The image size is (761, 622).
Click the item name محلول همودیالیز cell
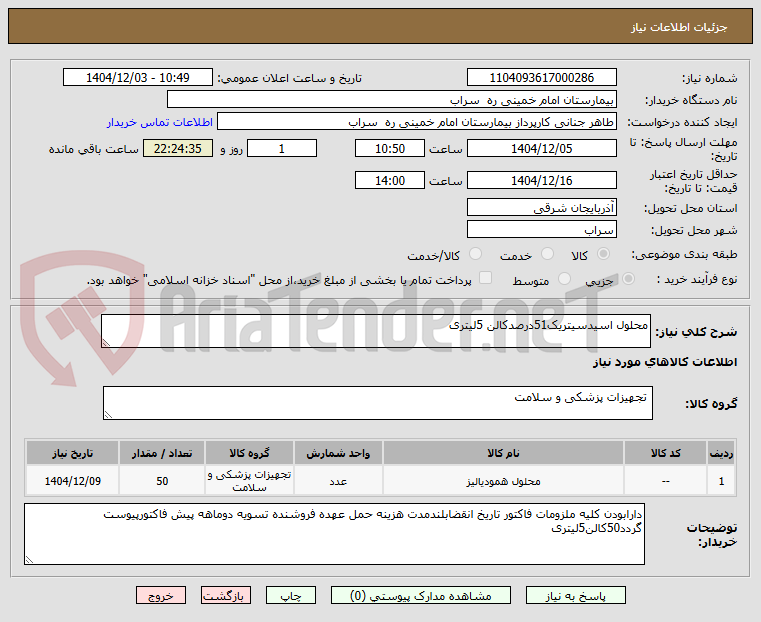click(503, 481)
